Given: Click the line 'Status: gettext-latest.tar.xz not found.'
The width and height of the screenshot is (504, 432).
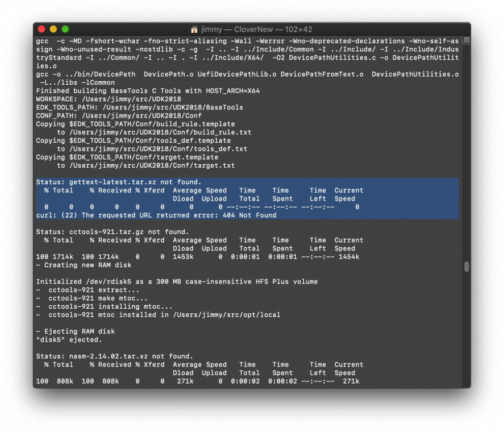Looking at the screenshot, I should [x=119, y=182].
